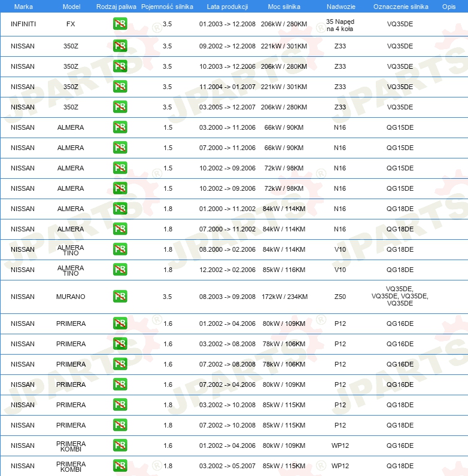Screen dimensions: 468x476
Task: Click MURANO's multi-line VQ35DE engine code cell
Action: pyautogui.click(x=400, y=296)
